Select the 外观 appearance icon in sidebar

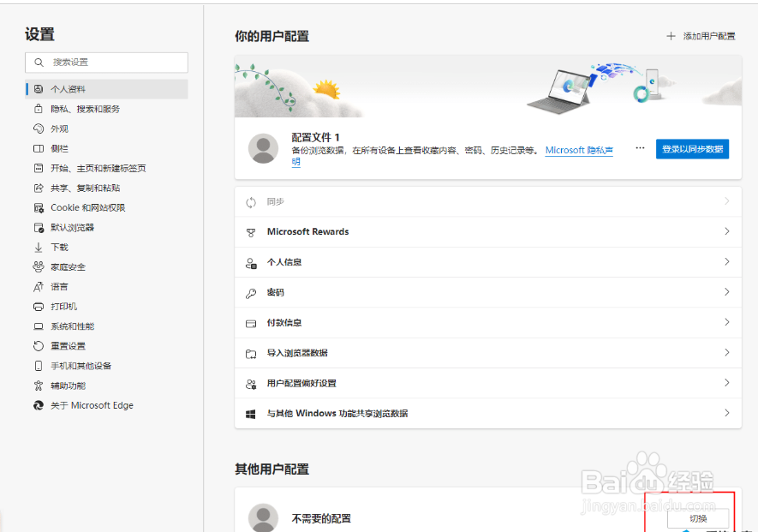tap(36, 129)
